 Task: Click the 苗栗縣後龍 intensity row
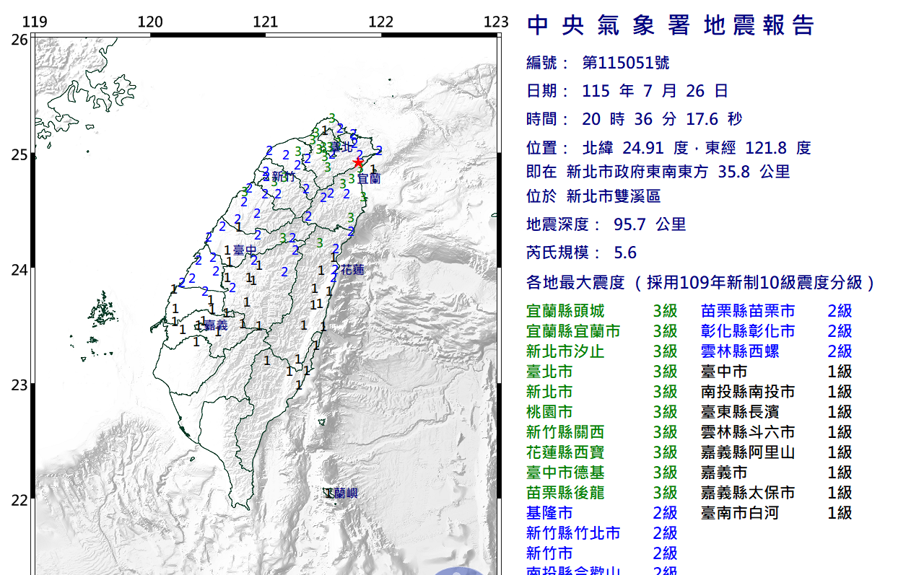(602, 493)
